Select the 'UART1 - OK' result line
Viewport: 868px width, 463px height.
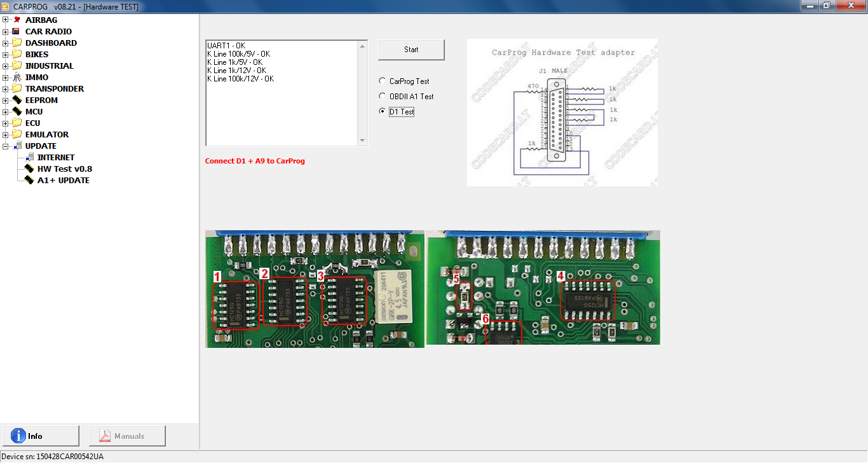click(226, 46)
